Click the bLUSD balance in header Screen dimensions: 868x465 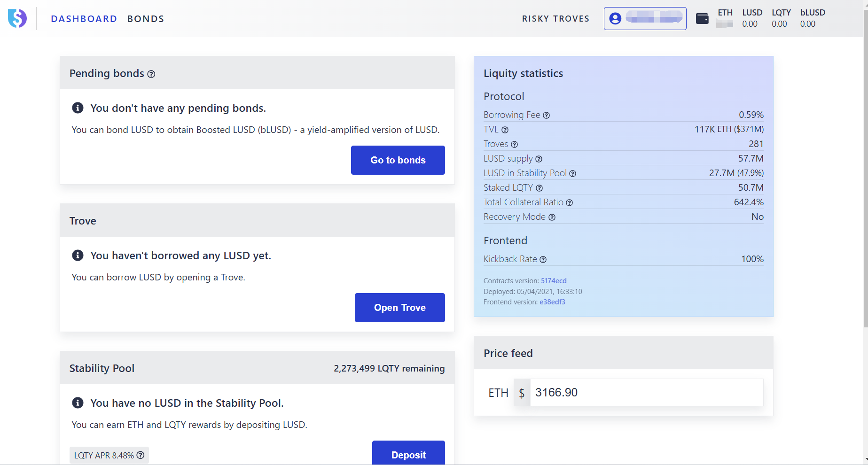click(813, 18)
